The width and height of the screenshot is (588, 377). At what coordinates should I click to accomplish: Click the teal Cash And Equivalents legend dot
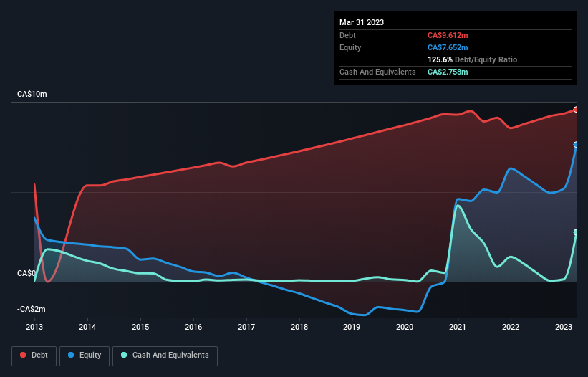point(124,355)
